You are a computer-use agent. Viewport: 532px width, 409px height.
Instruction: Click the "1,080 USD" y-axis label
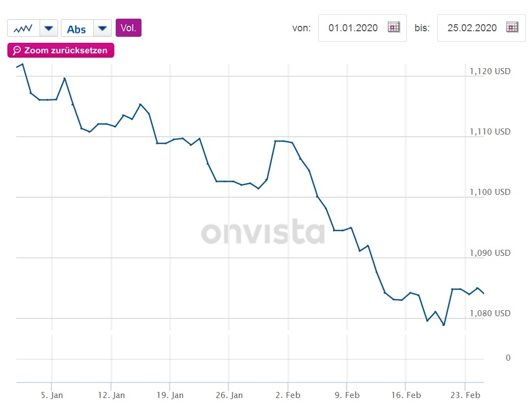coord(490,313)
